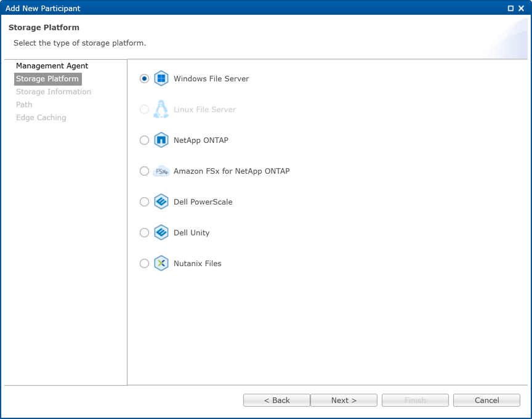Click the Dell PowerScale icon
The width and height of the screenshot is (532, 419).
tap(161, 201)
